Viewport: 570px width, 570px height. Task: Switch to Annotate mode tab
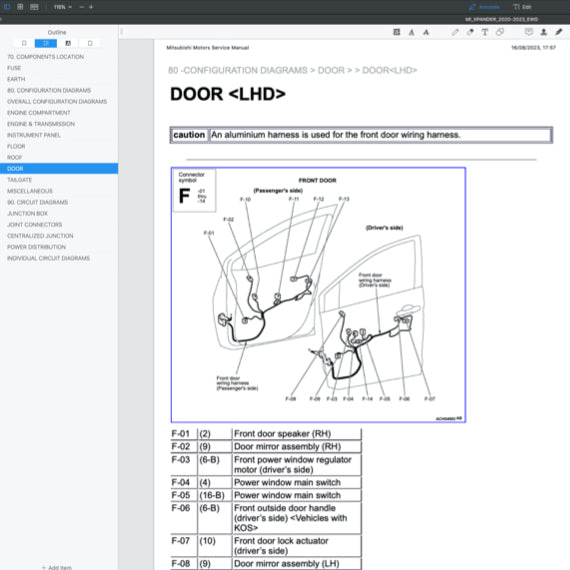[x=484, y=7]
